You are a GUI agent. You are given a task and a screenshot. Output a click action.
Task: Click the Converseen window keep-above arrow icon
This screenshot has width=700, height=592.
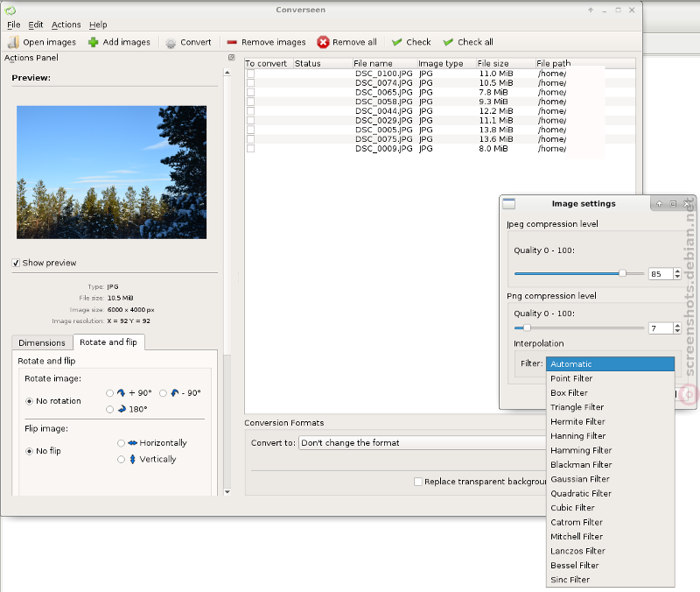[x=591, y=10]
